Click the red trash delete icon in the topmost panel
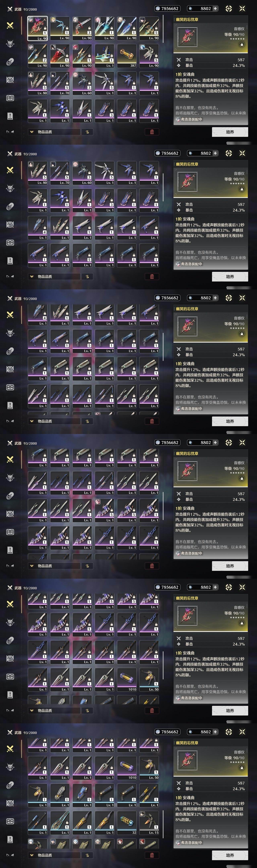 pos(152,132)
